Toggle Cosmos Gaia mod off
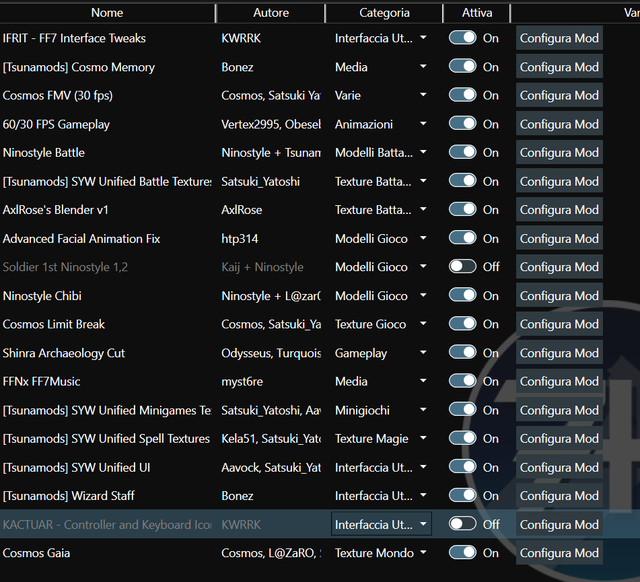640x582 pixels. point(462,553)
